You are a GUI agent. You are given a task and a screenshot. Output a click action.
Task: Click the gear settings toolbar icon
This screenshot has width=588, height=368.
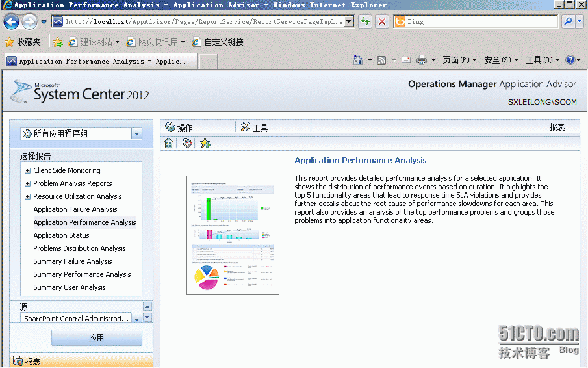point(186,143)
